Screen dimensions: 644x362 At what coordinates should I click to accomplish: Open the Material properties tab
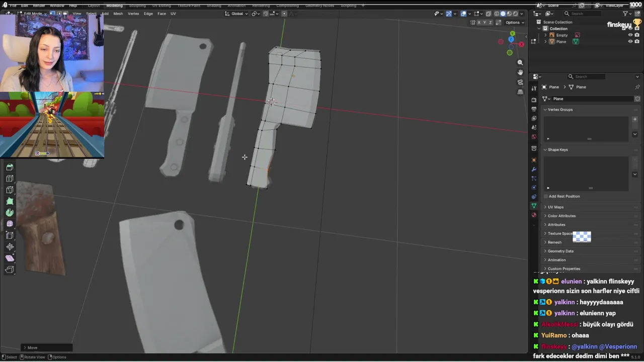point(534,215)
